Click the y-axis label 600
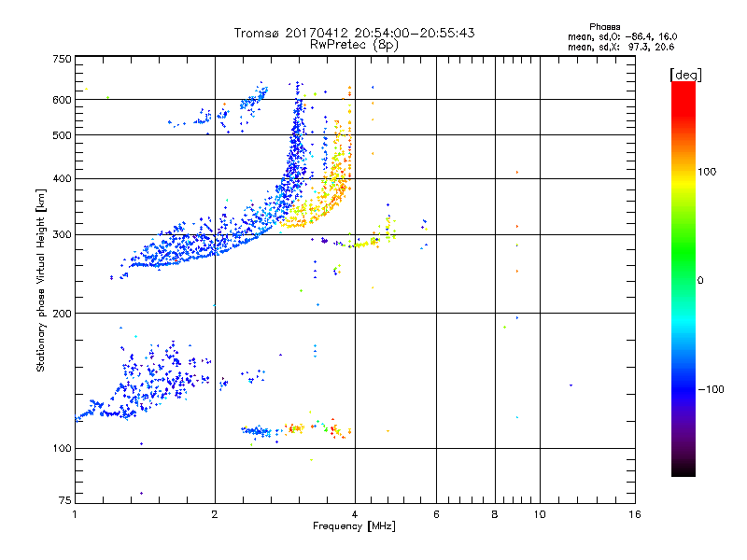Screen dimensions: 747x560 62,100
